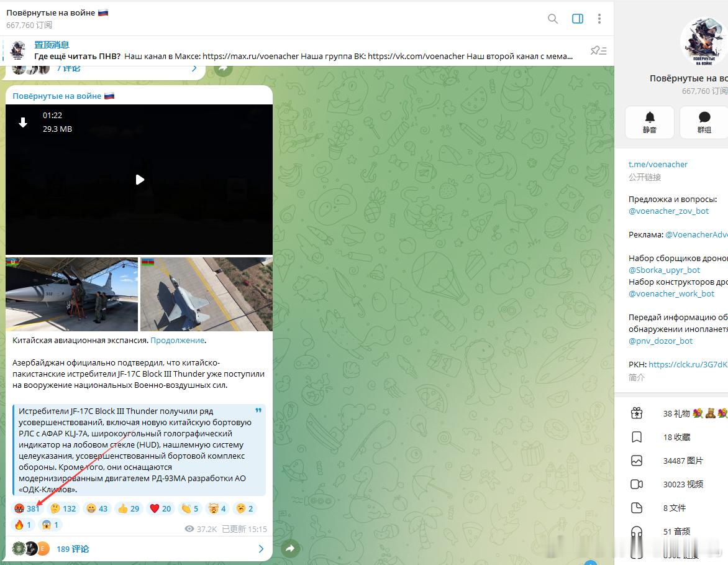This screenshot has width=728, height=565.
Task: Open the three-dot more options menu
Action: [599, 19]
